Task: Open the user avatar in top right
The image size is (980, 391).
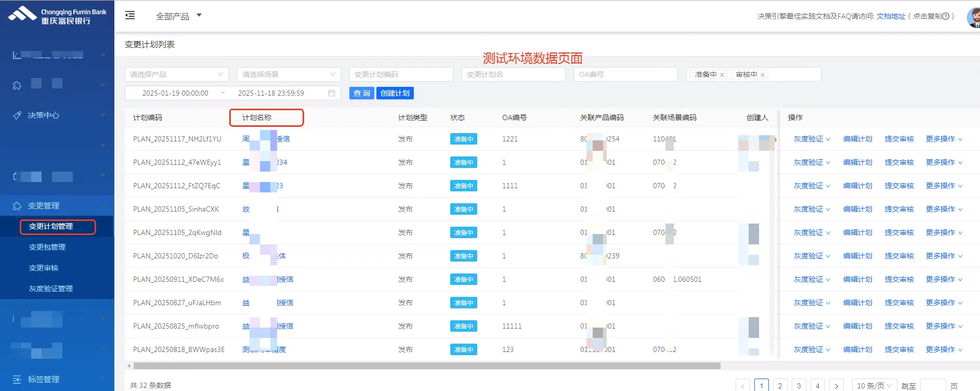Action: point(973,17)
